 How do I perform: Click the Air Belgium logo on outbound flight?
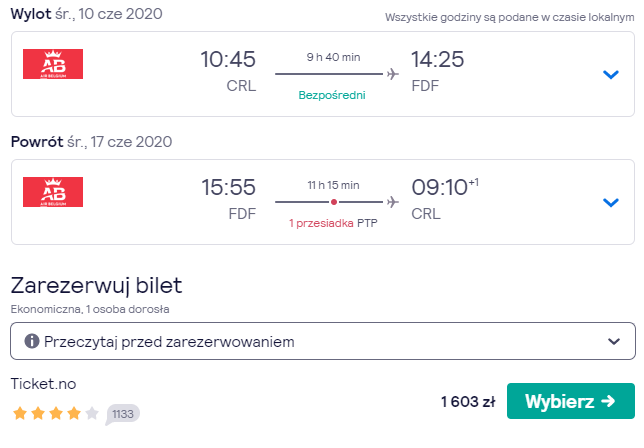pos(53,64)
